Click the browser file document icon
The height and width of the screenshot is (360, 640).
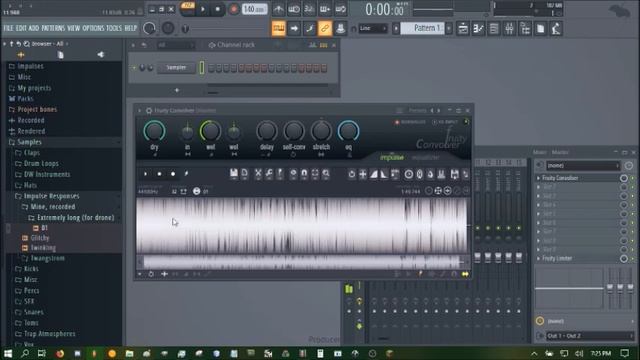60,55
